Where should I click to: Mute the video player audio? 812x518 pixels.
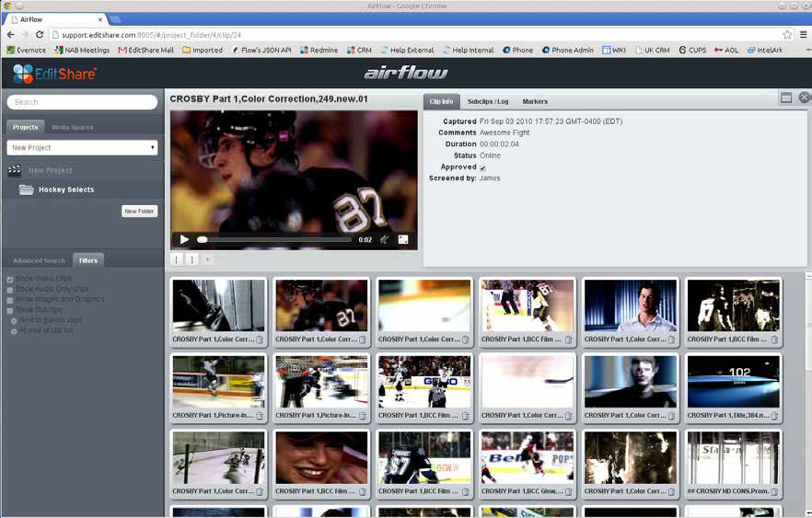[384, 239]
